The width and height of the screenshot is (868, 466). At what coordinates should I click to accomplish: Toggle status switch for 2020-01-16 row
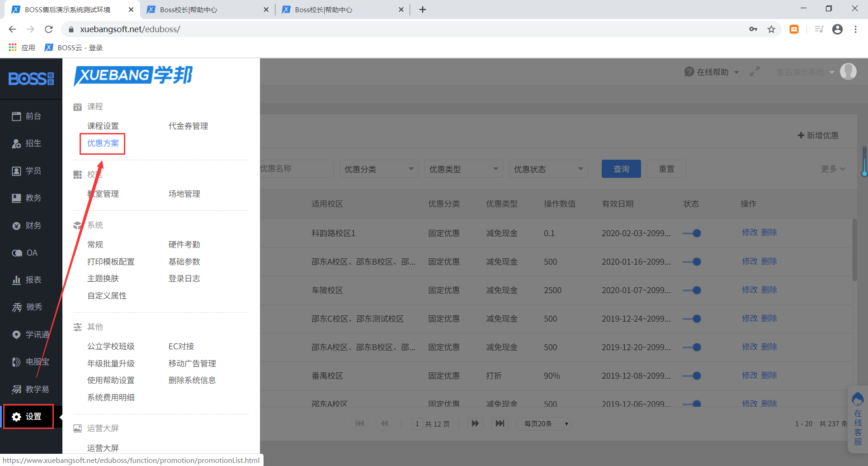[692, 262]
